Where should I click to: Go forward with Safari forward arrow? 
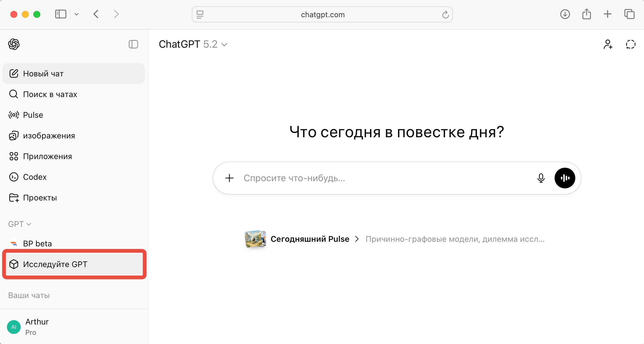pyautogui.click(x=116, y=14)
